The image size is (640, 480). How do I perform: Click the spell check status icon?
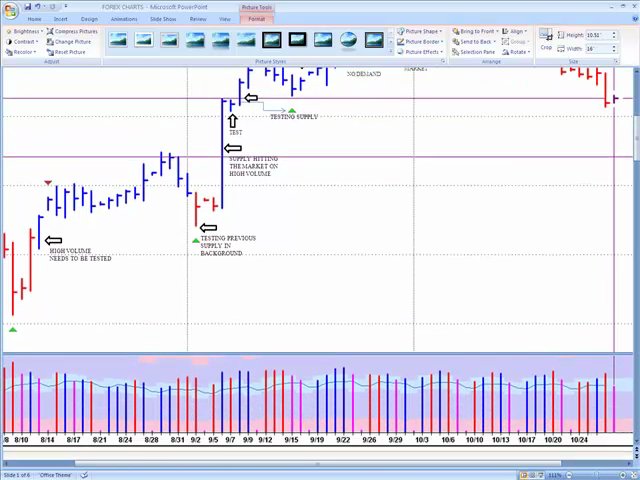click(84, 475)
